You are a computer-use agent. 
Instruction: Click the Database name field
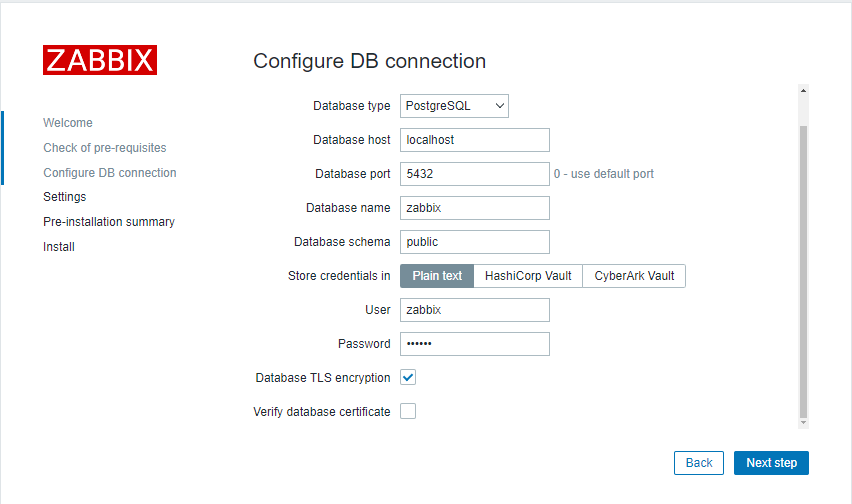click(475, 208)
